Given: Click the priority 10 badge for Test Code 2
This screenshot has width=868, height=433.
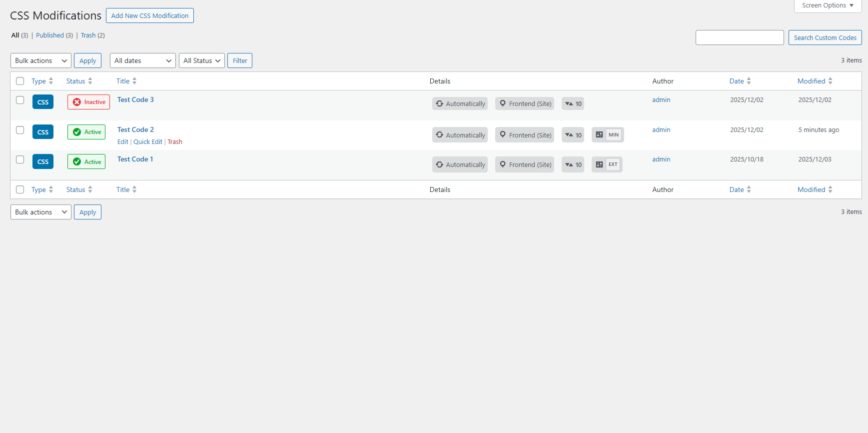Looking at the screenshot, I should 573,135.
